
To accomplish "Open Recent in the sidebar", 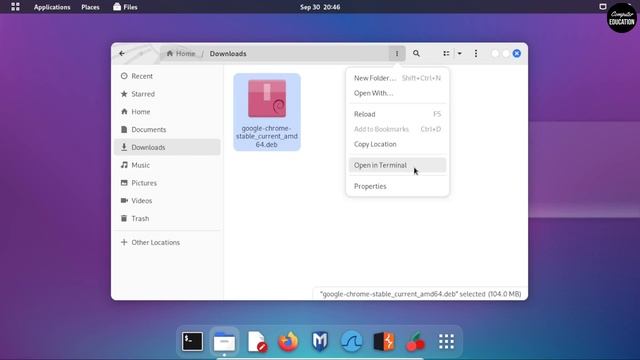I will (167, 76).
